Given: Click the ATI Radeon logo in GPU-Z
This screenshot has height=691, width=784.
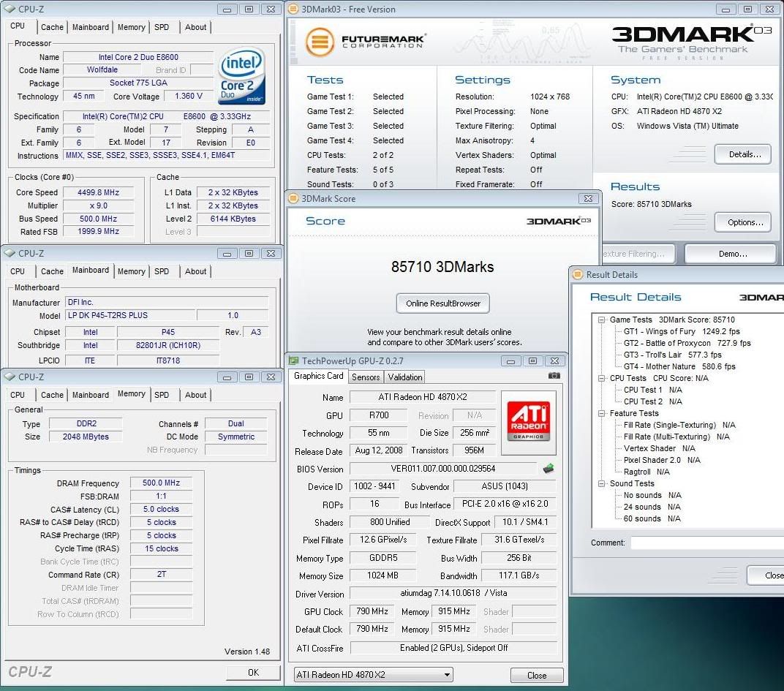Looking at the screenshot, I should [528, 423].
